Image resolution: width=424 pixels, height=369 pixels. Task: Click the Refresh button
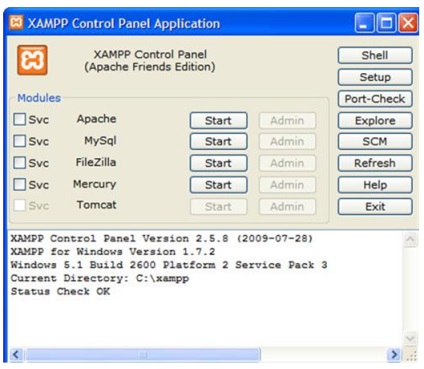point(375,163)
